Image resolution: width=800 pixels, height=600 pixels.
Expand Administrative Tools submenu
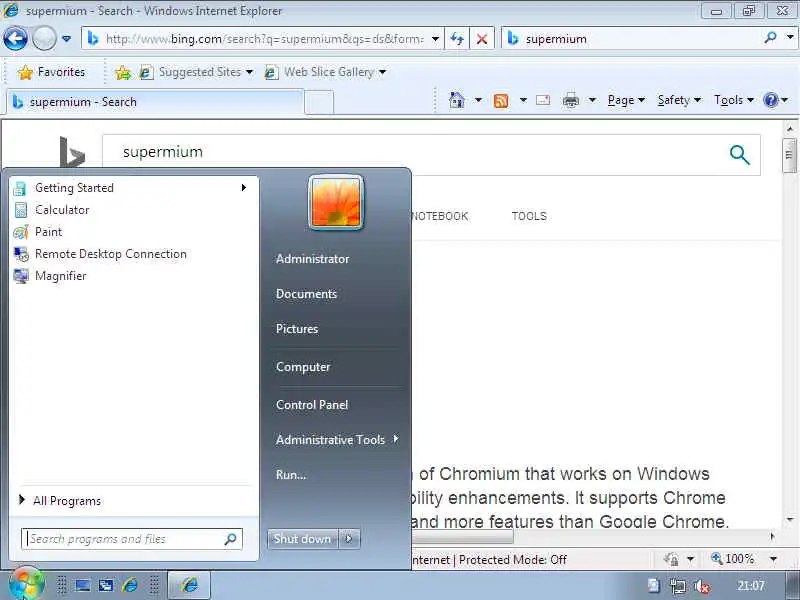[x=337, y=439]
